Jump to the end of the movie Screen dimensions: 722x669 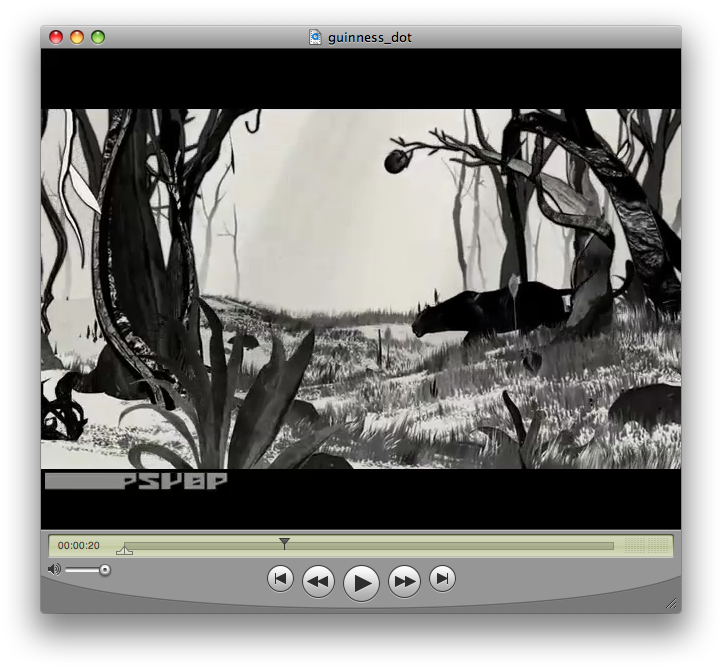[443, 578]
